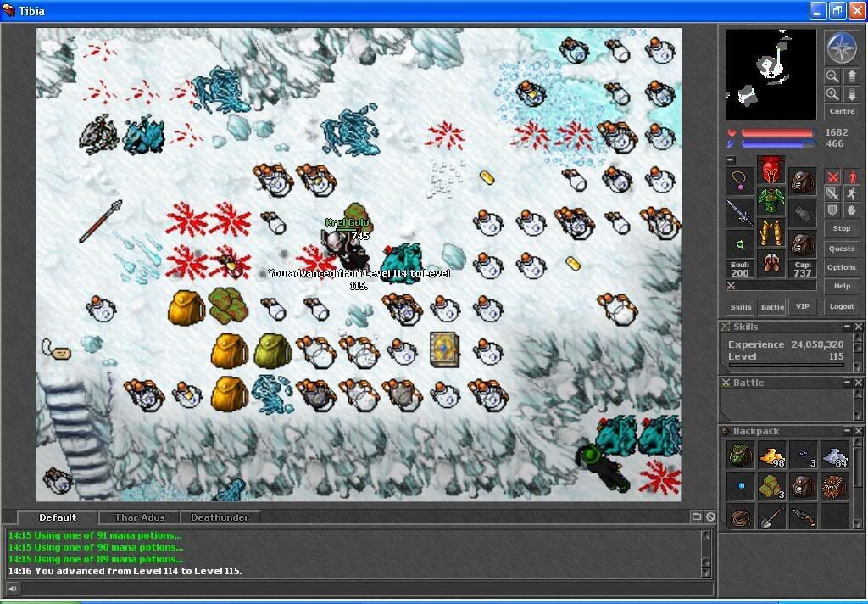Minimize the equipment inventory panel
The width and height of the screenshot is (868, 604).
point(731,160)
